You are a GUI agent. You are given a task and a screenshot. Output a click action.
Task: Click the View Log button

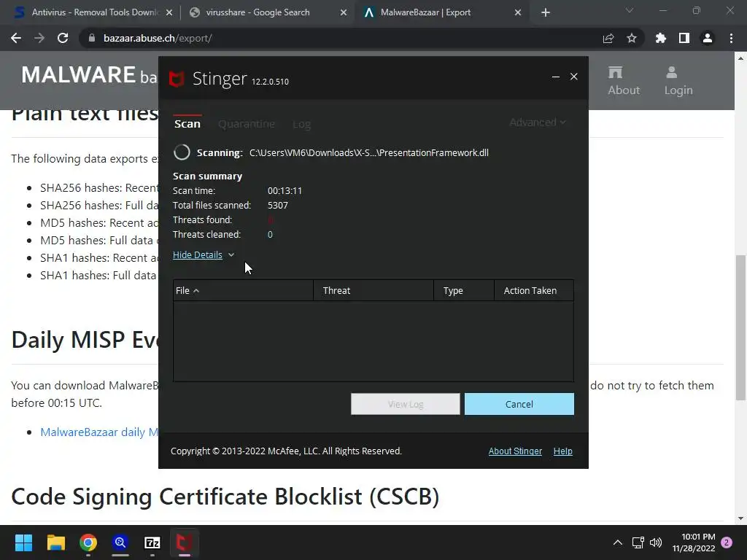[406, 404]
